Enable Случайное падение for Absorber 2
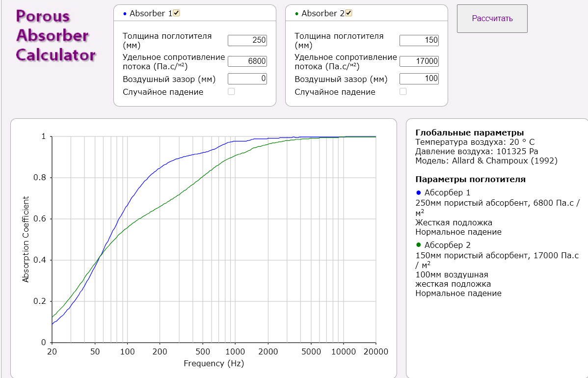588x378 pixels. coord(403,91)
